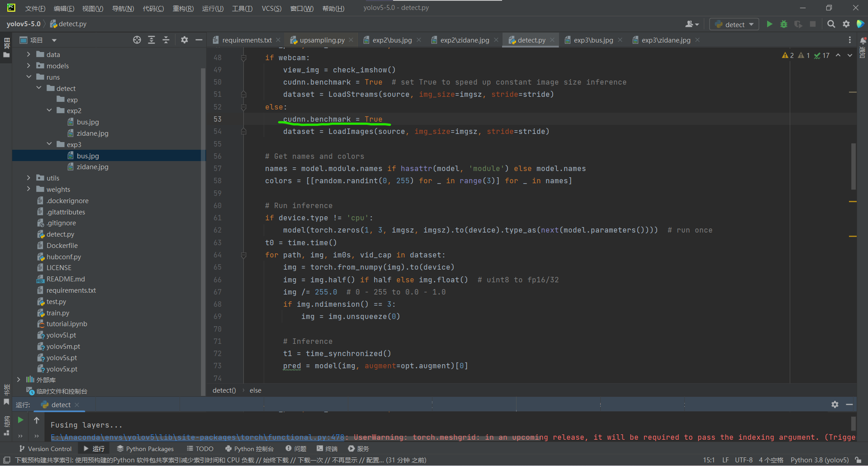This screenshot has height=466, width=868.
Task: Click Python 3.8 (yolov5) interpreter widget
Action: click(820, 460)
